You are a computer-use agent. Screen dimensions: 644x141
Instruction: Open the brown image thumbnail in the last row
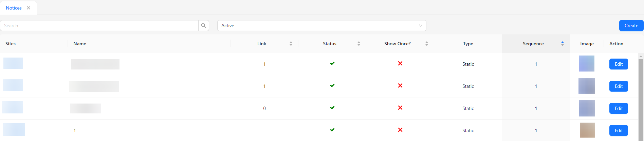(x=587, y=130)
